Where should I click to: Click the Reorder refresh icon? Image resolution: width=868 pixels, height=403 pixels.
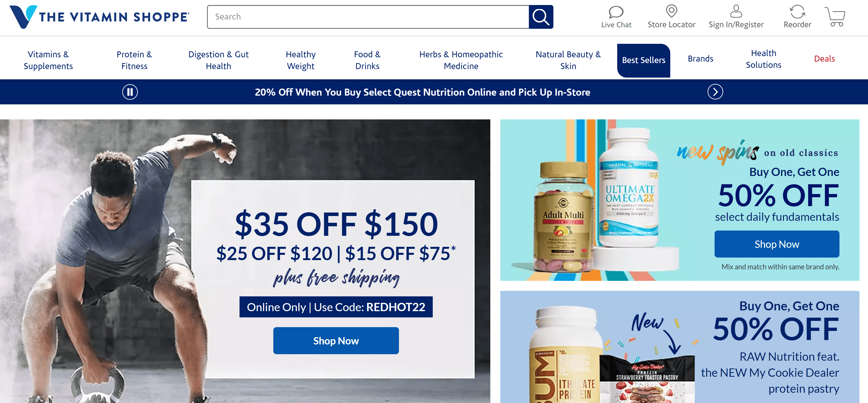click(x=797, y=12)
